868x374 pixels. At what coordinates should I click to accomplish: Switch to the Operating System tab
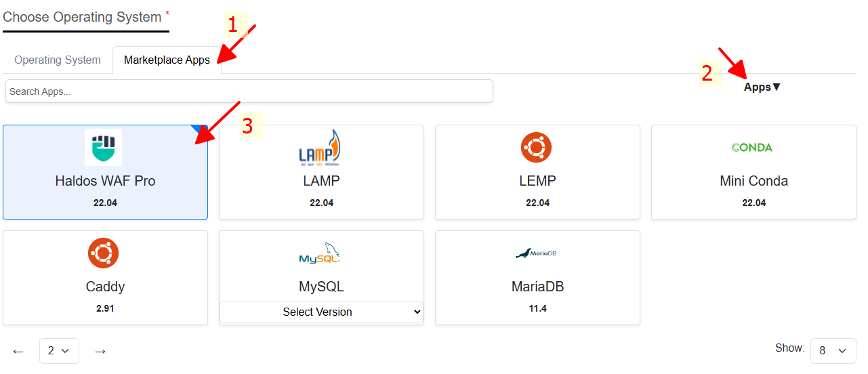click(58, 60)
